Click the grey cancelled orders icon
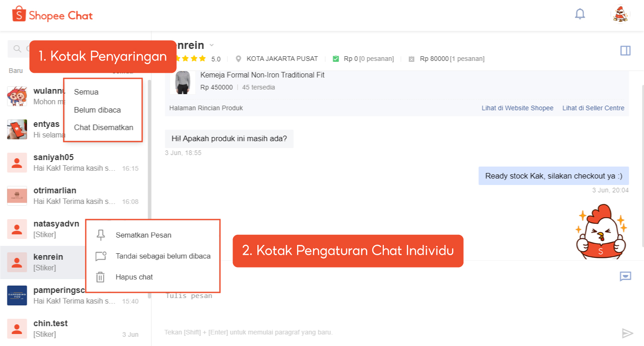This screenshot has width=644, height=346. tap(411, 59)
